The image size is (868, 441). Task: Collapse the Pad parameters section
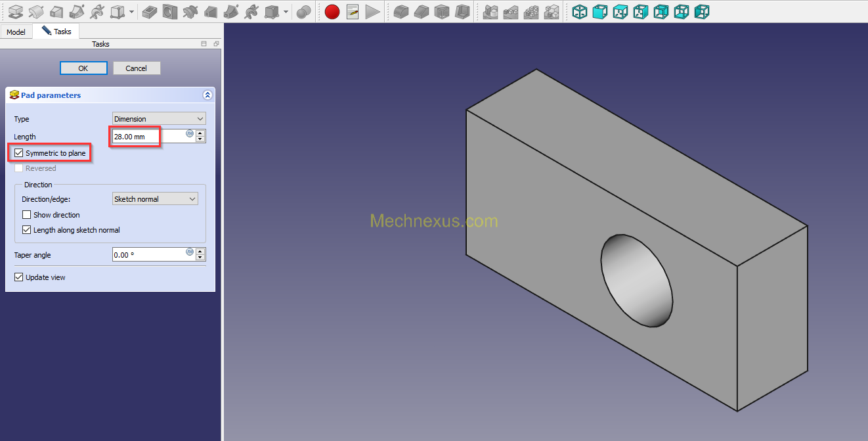pos(207,95)
